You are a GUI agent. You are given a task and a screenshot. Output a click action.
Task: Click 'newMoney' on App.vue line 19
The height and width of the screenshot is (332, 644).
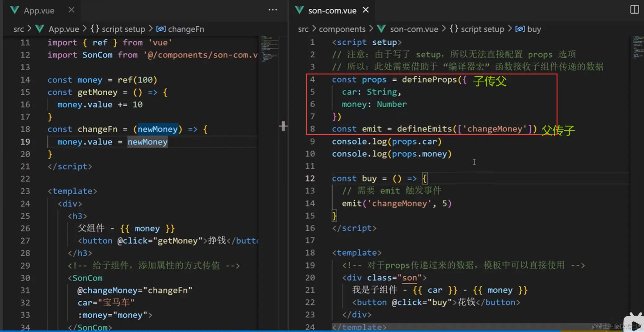[x=148, y=142]
